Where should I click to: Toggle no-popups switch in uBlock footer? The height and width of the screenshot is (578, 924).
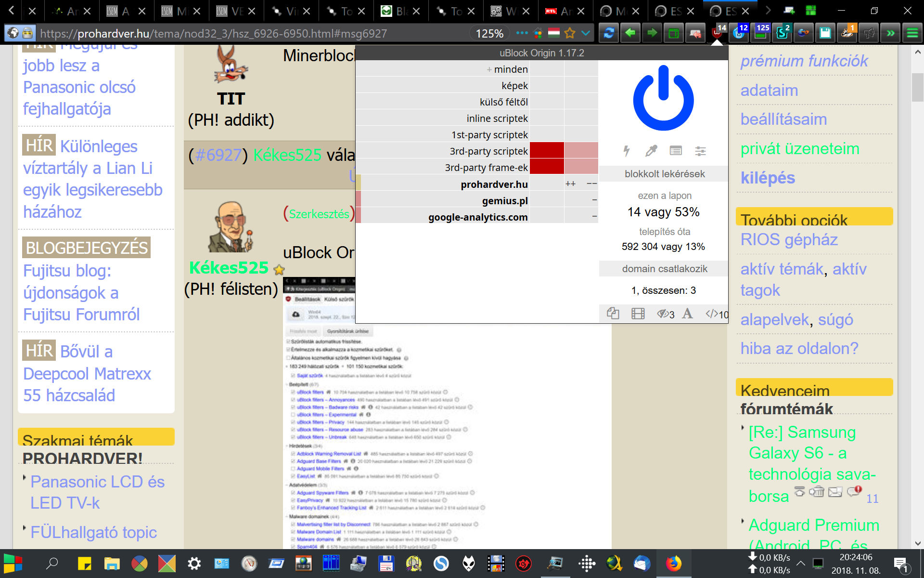[613, 314]
